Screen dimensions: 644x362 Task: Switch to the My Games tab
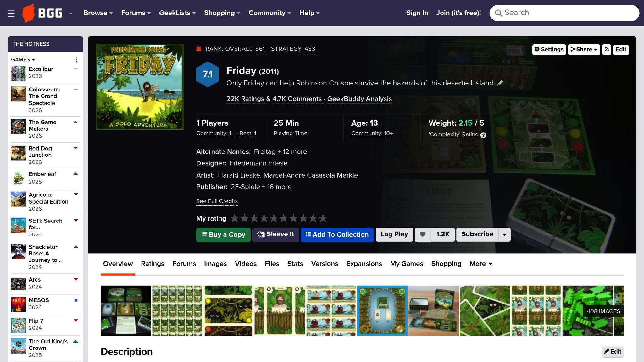click(407, 264)
